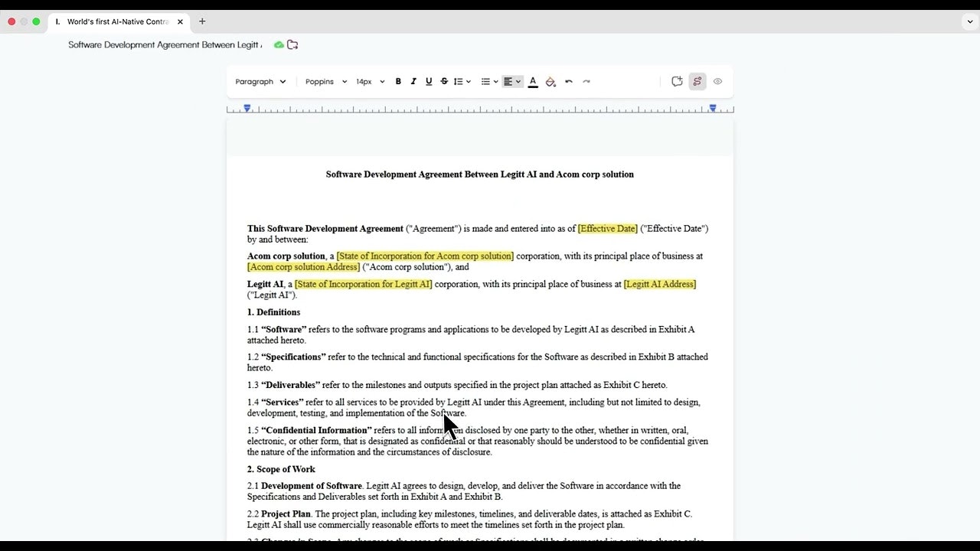Toggle the track changes icon

click(x=697, y=81)
